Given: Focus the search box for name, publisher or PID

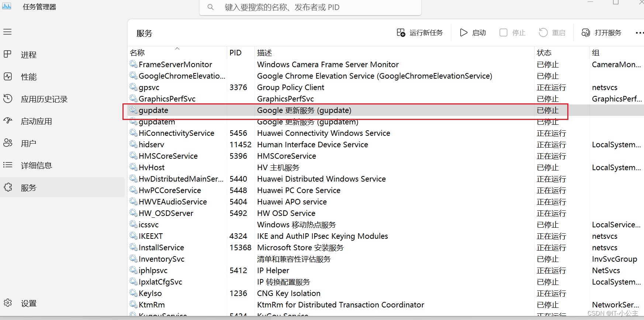Looking at the screenshot, I should point(310,7).
